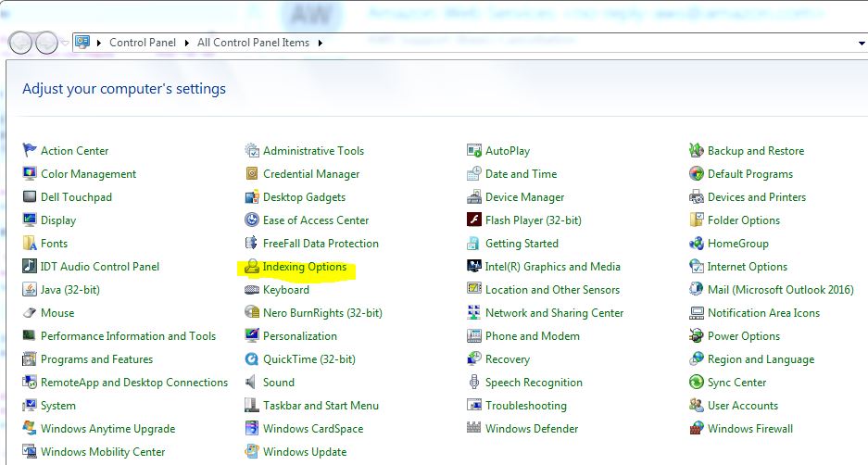The height and width of the screenshot is (465, 868).
Task: Select All Control Panel Items breadcrumb
Action: coord(253,43)
